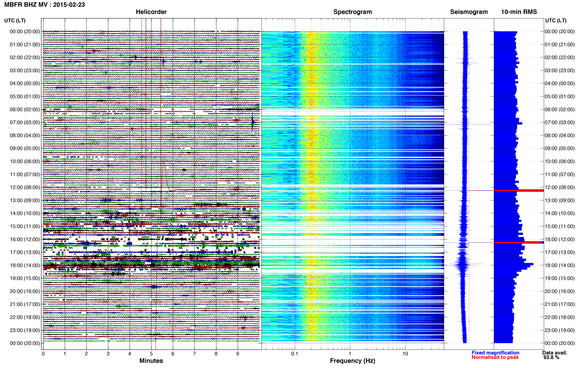The width and height of the screenshot is (588, 368).
Task: Click the right 'UTC (LT)' axis label
Action: (556, 20)
